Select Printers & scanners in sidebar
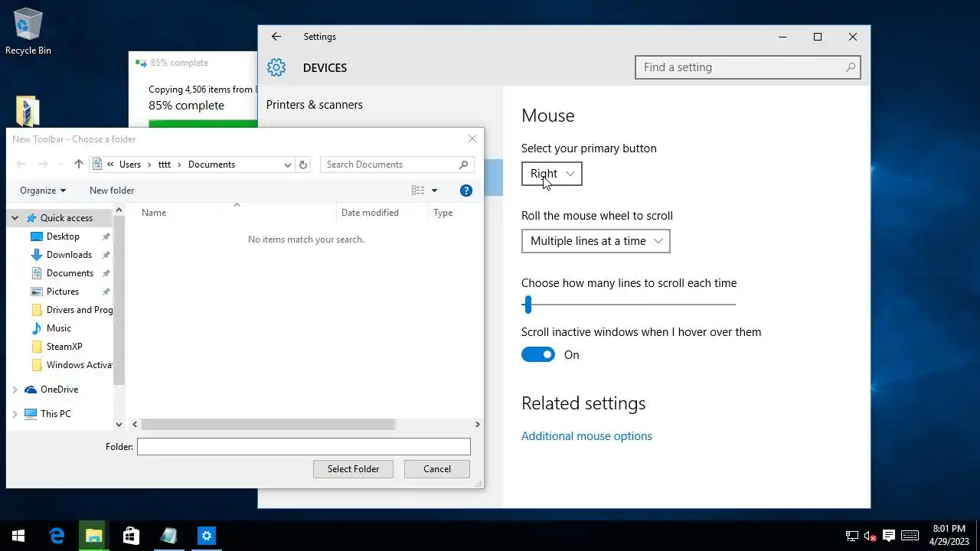 [315, 105]
